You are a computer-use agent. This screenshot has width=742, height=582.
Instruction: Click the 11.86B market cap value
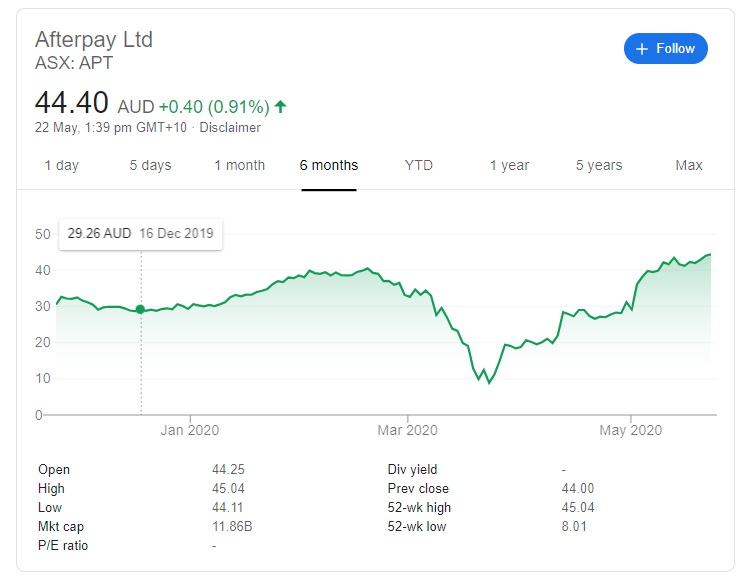(232, 527)
